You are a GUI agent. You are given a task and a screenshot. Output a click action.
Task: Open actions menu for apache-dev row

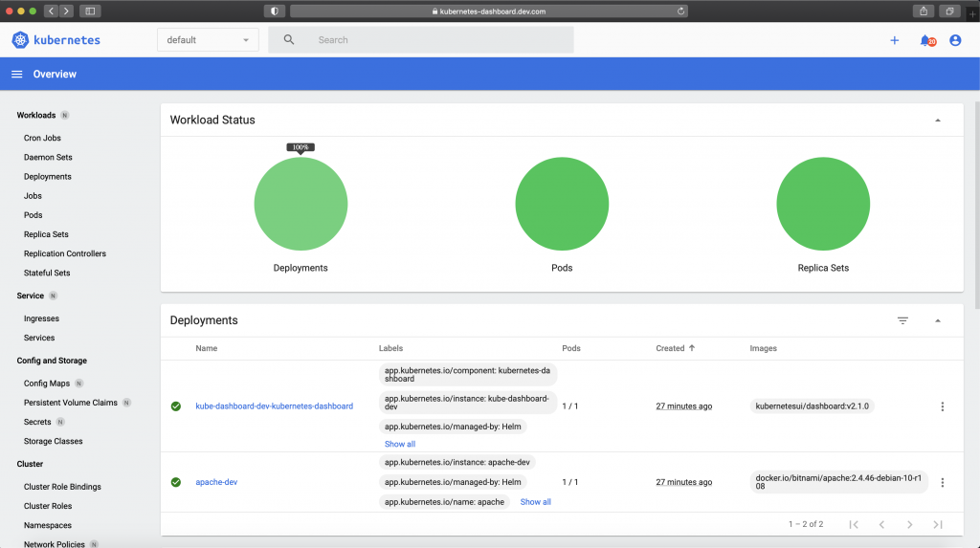943,482
